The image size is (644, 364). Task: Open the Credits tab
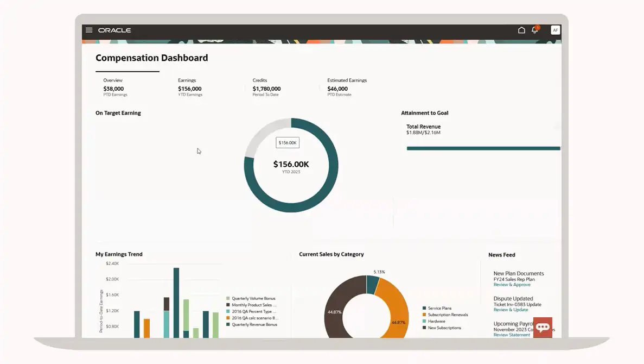[266, 87]
